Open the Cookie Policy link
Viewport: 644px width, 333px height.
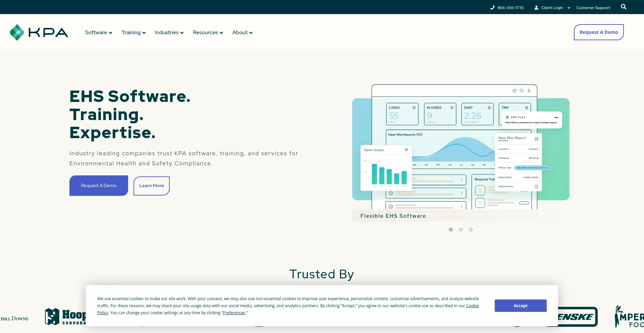point(472,306)
